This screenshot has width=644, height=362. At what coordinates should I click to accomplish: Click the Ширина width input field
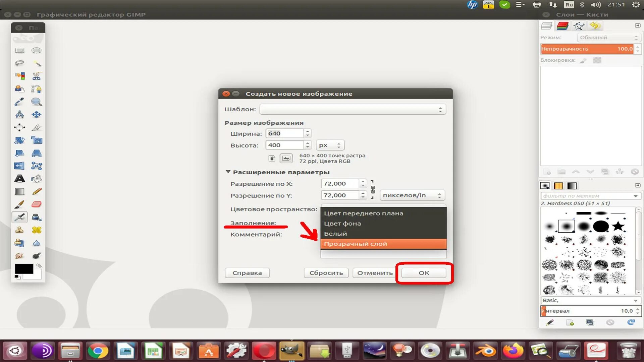285,133
